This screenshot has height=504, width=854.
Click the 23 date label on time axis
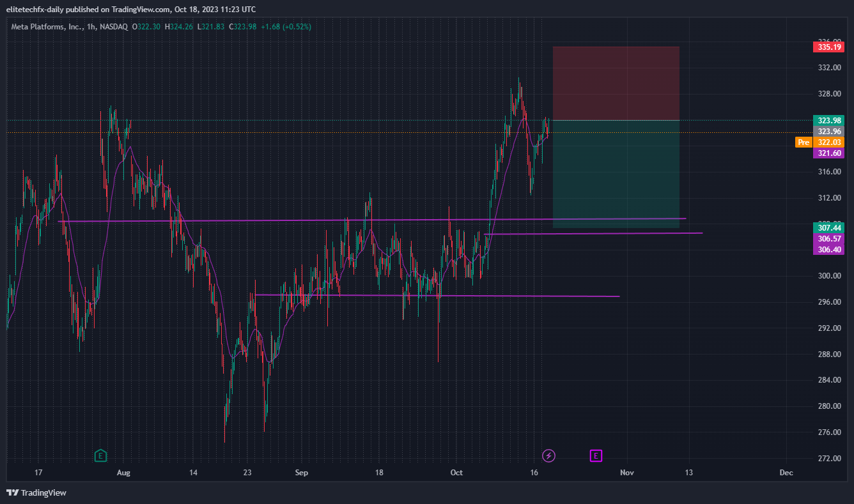pos(248,473)
